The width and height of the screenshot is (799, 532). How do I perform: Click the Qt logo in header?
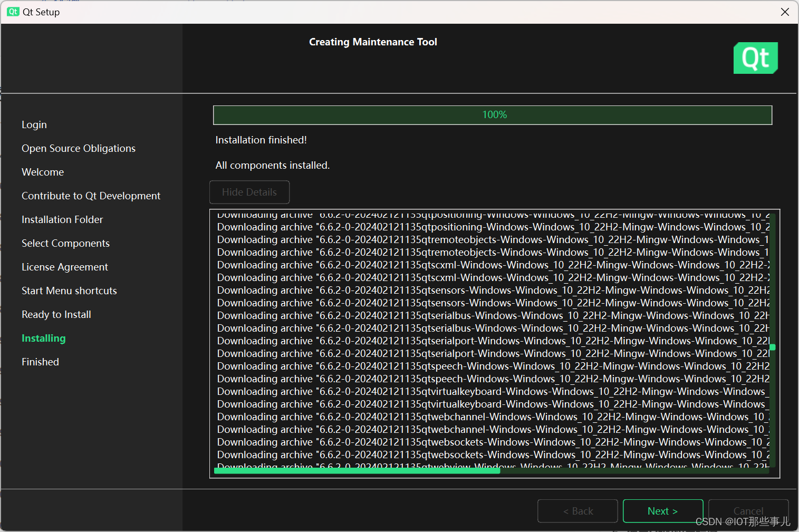click(755, 58)
